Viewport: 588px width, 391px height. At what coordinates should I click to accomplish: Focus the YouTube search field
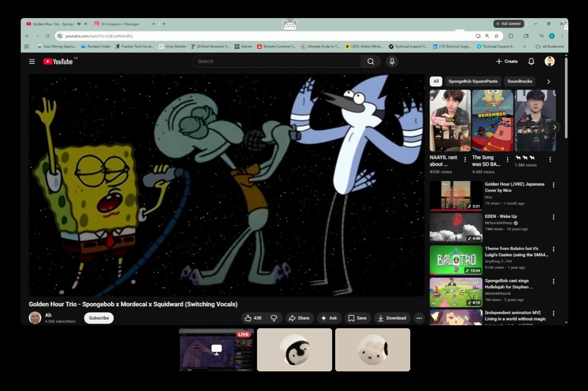click(x=277, y=61)
